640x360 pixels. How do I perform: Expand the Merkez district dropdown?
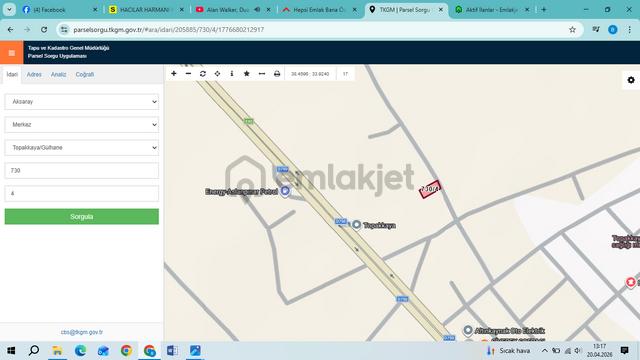click(82, 124)
